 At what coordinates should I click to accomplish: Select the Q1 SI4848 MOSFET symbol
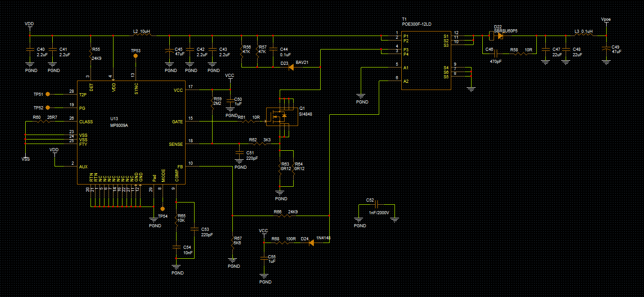coord(282,117)
